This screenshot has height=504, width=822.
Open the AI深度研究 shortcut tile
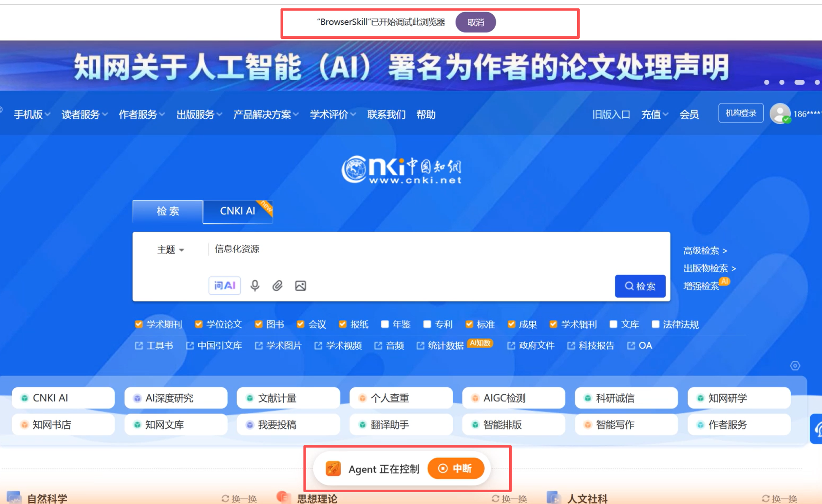176,398
